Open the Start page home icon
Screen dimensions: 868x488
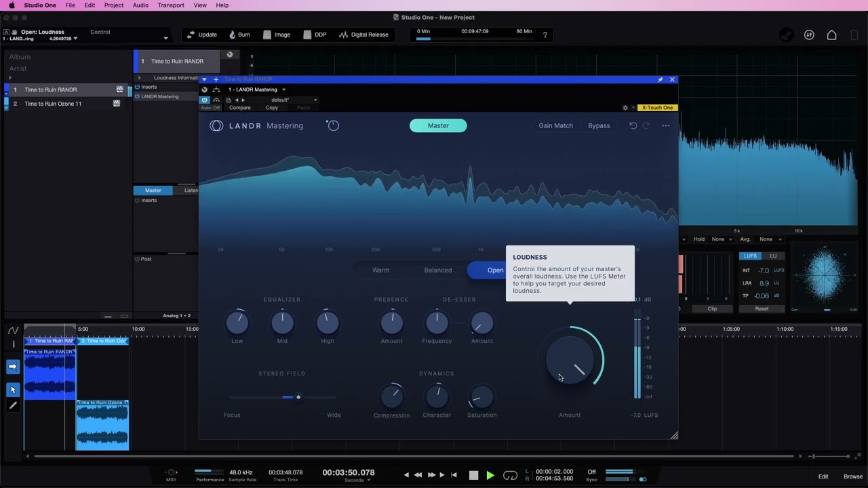click(831, 35)
